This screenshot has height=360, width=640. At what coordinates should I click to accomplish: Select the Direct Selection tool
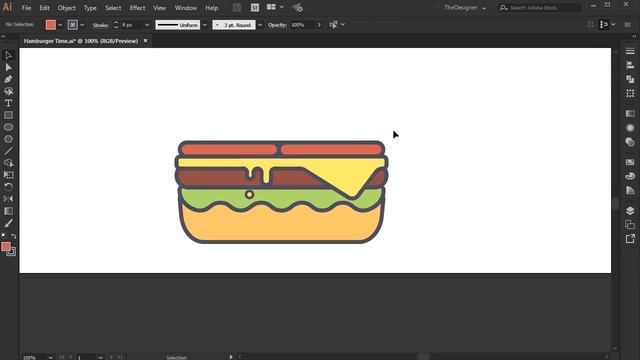8,67
